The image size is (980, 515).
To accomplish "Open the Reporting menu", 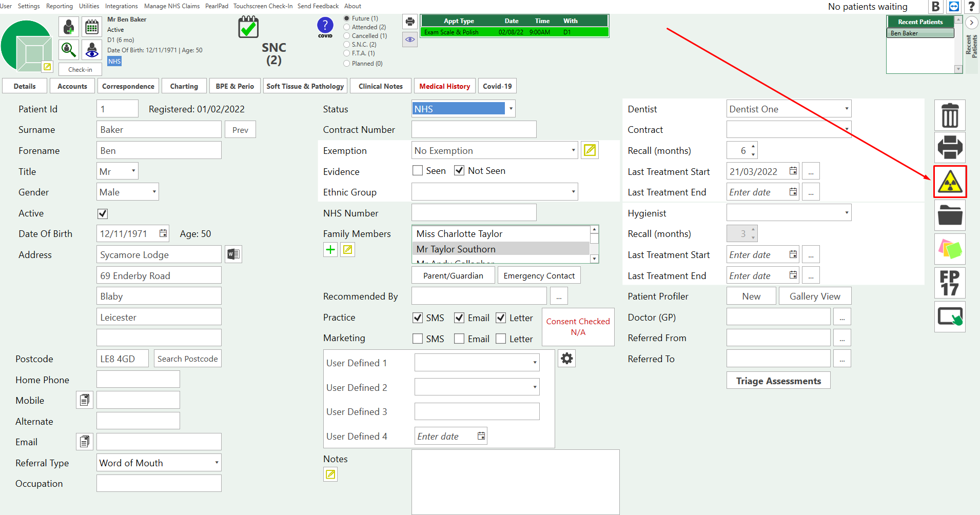I will coord(60,6).
